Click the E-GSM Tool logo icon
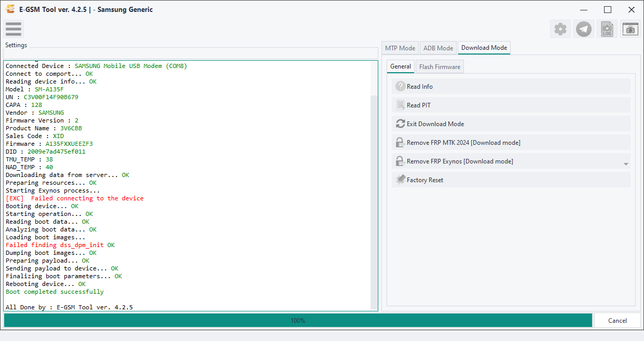 tap(10, 9)
